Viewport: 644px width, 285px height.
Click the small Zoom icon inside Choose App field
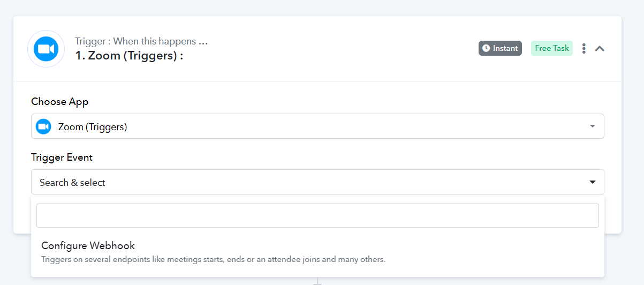tap(43, 126)
